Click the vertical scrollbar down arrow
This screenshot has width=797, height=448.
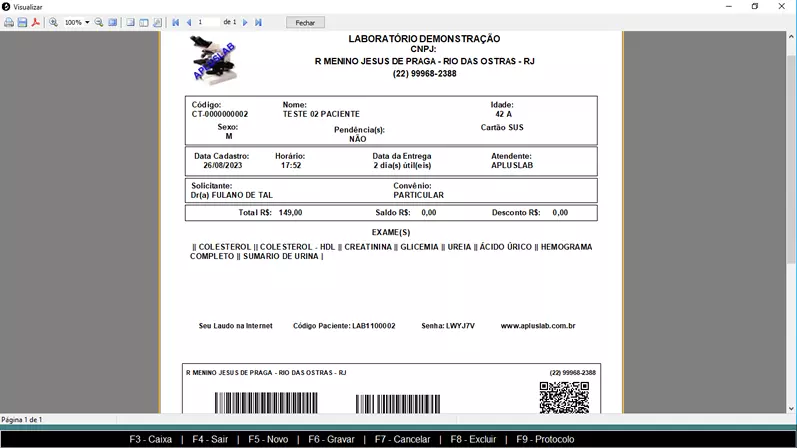click(791, 408)
